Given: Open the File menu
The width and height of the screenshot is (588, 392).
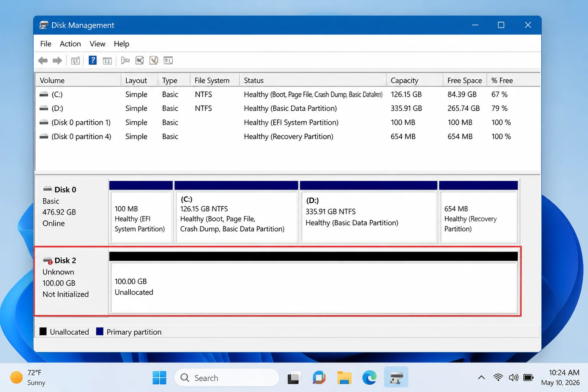Looking at the screenshot, I should coord(46,44).
